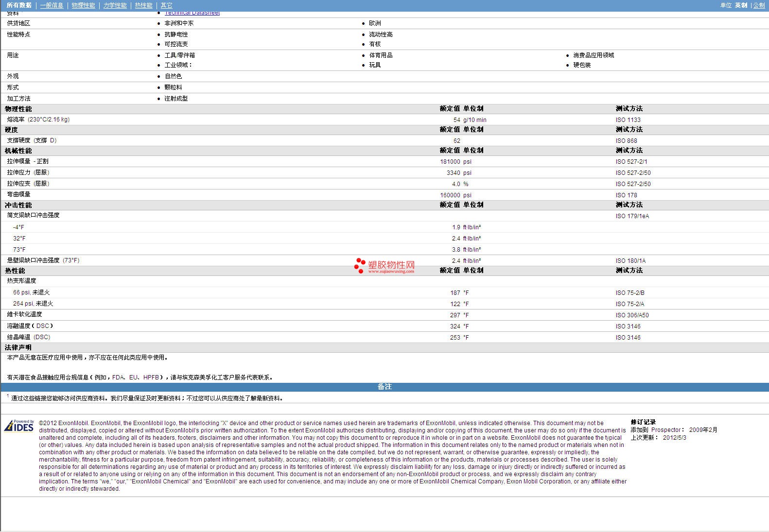
Task: Switch to the 物理性能 tab
Action: 84,5
